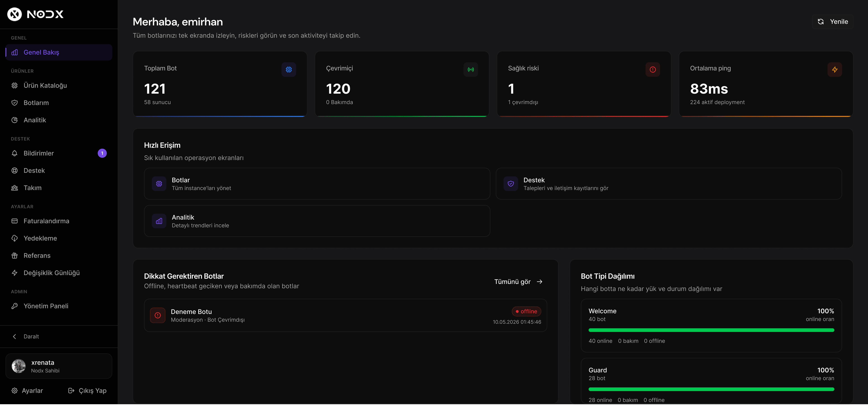Image resolution: width=868 pixels, height=406 pixels.
Task: Click the 1 çevrimdışı text
Action: pos(523,102)
